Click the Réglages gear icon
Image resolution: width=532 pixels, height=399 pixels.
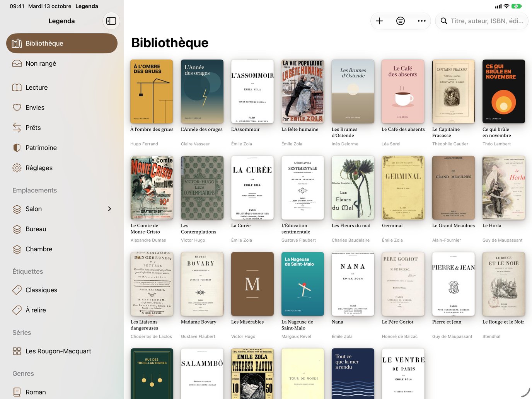[17, 168]
